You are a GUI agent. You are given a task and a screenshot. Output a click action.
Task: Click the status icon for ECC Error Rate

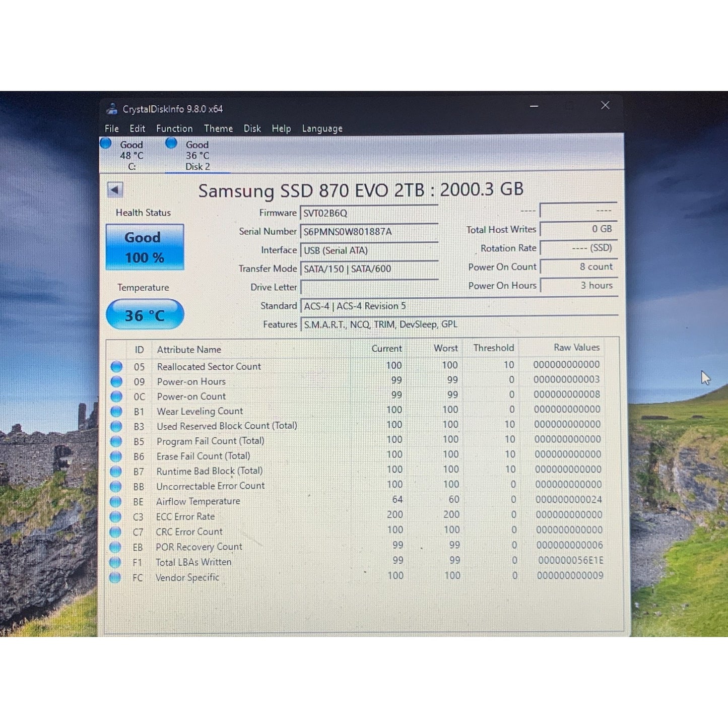click(115, 517)
